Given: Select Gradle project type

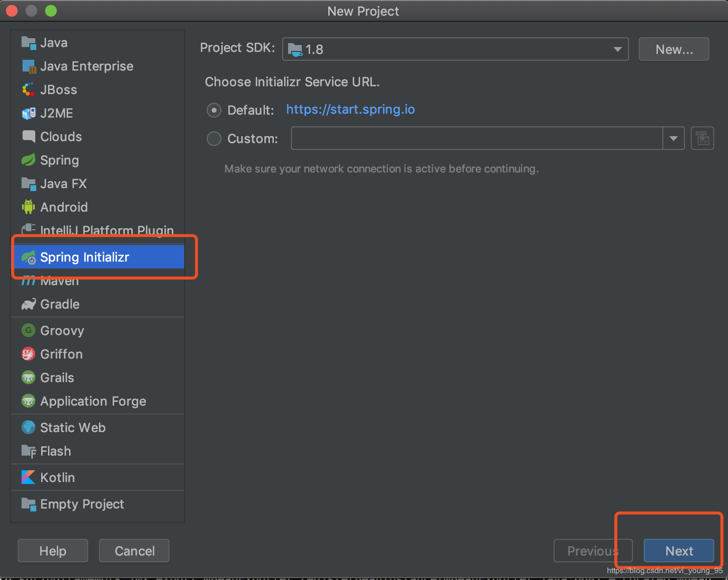Looking at the screenshot, I should coord(98,304).
